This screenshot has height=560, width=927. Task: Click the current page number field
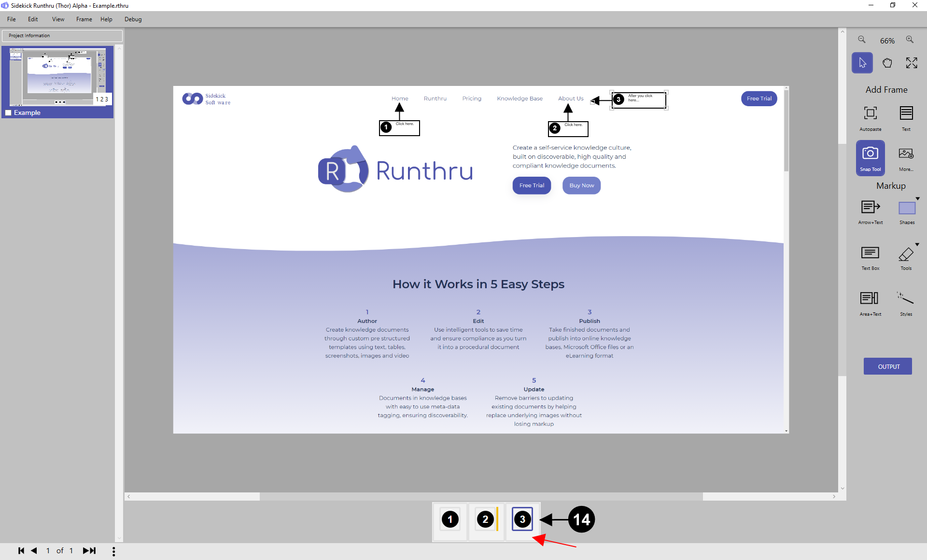(x=48, y=551)
